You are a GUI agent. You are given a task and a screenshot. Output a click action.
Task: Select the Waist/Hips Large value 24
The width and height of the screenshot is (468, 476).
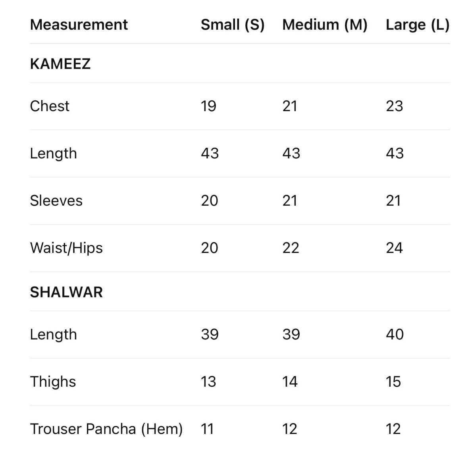pyautogui.click(x=394, y=248)
